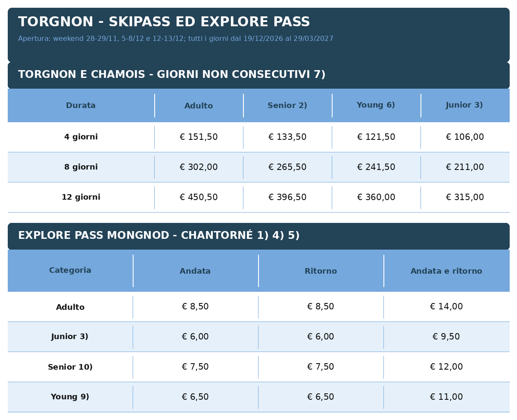Screen dimensions: 517x420
Task: Click the 12 giorni row label
Action: [81, 198]
